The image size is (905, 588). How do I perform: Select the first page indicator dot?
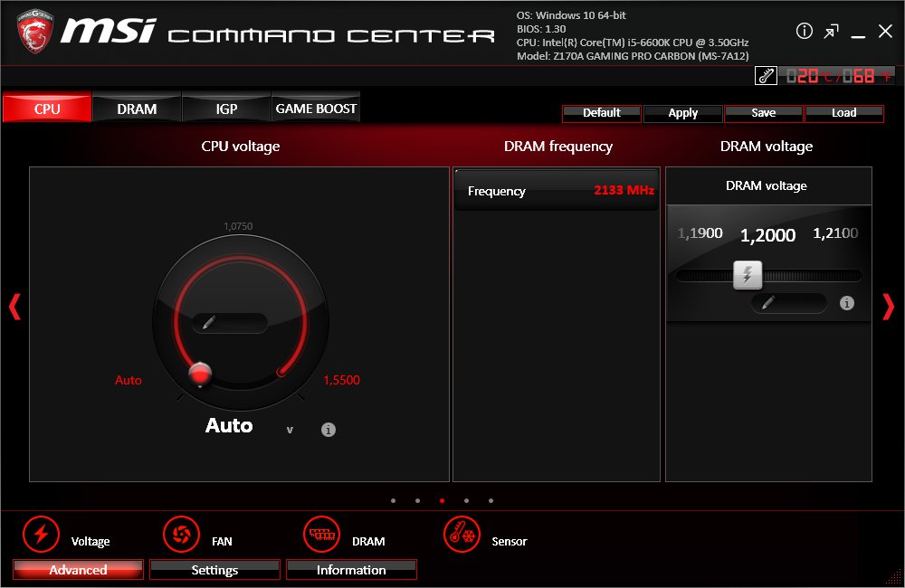point(393,500)
